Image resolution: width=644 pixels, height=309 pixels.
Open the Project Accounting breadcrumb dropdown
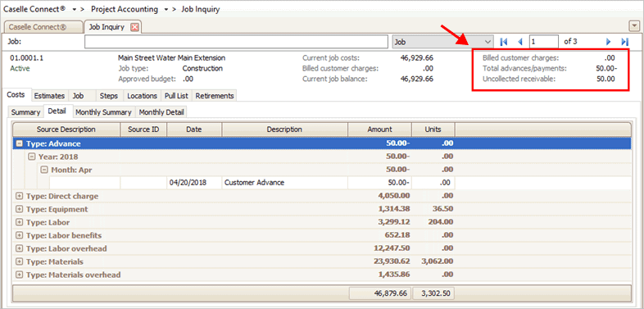click(166, 10)
